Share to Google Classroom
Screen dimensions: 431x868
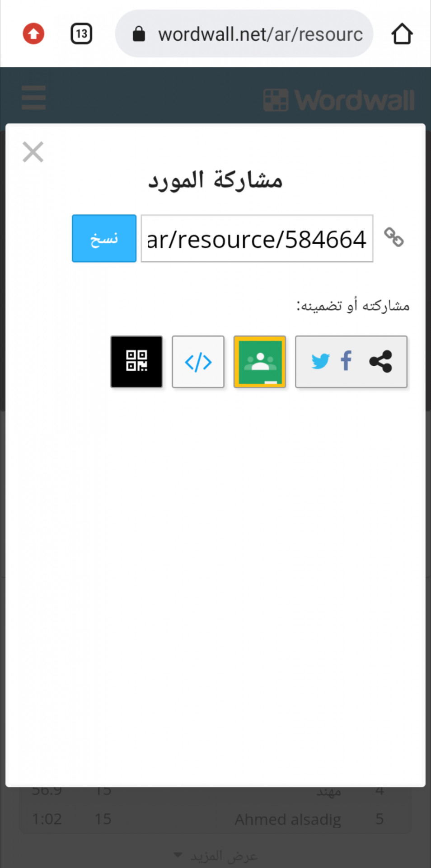[x=260, y=362]
